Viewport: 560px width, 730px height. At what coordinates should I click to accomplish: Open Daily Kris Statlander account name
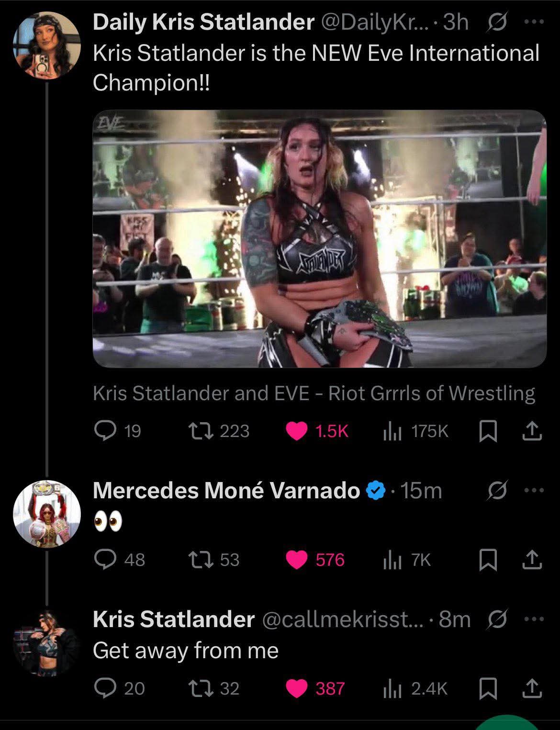point(203,22)
